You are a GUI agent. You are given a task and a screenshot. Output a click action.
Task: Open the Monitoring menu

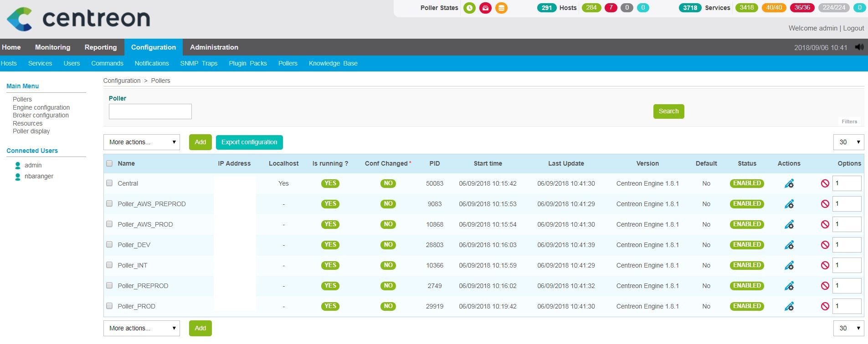point(53,47)
